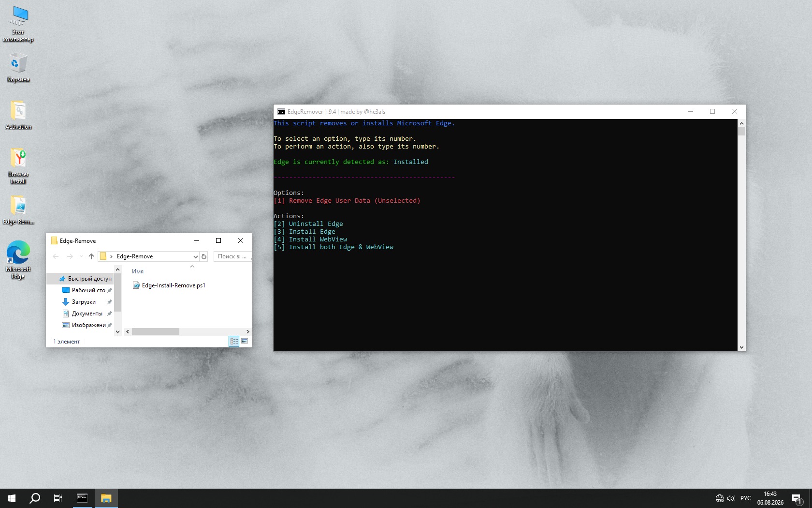Select the Edge-Remove desktop folder icon
Screen dimensions: 812x508
(x=18, y=210)
